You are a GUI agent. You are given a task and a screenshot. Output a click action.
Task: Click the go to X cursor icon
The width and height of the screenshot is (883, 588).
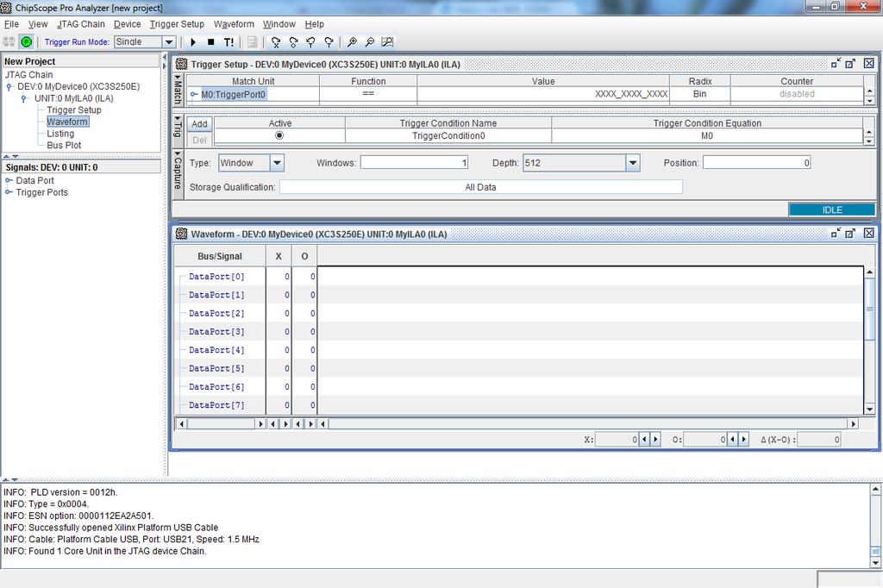coord(275,41)
